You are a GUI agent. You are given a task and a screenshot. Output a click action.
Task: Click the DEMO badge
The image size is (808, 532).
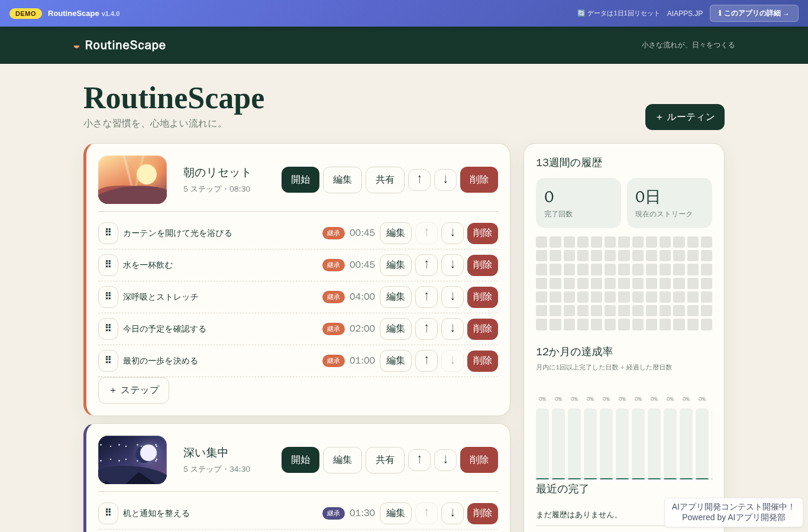[x=25, y=14]
